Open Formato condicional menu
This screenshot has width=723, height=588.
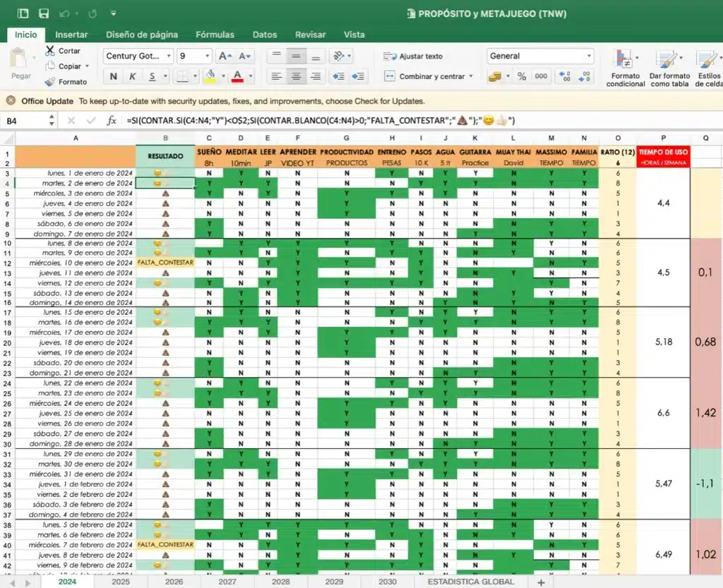[x=626, y=68]
